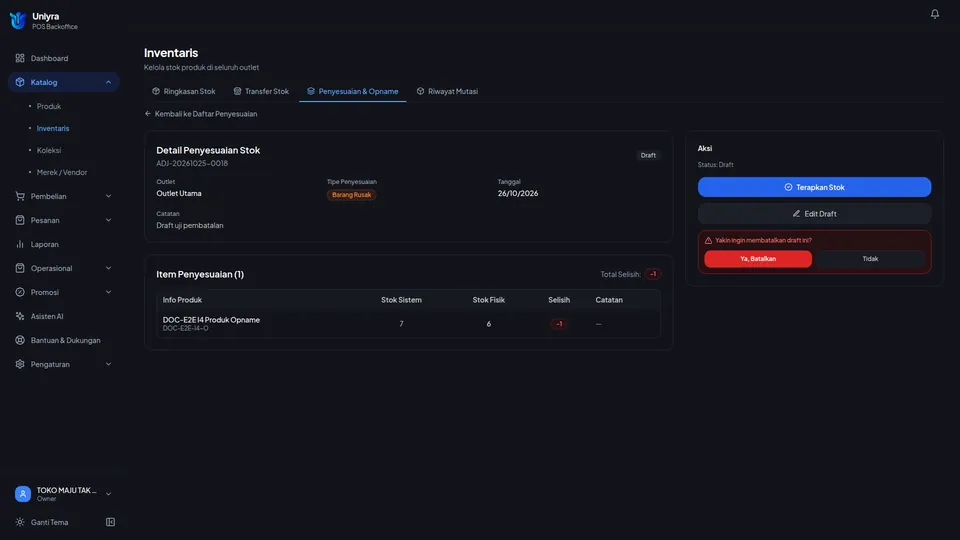The width and height of the screenshot is (960, 540).
Task: Open Merek / Vendor submenu item
Action: [62, 172]
